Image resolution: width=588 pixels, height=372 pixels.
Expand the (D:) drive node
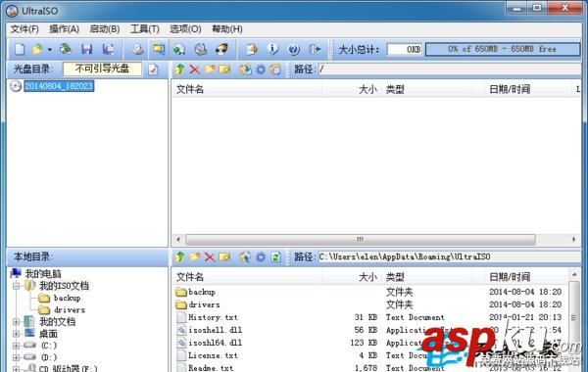tap(16, 357)
